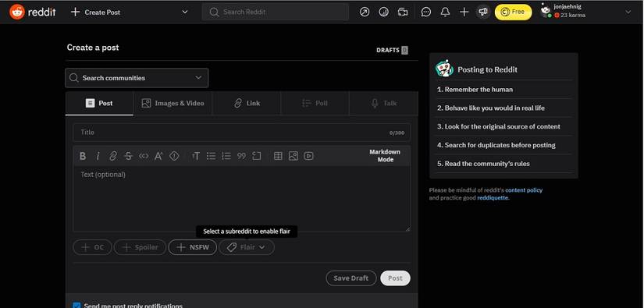
Task: Insert a quote block
Action: [241, 156]
